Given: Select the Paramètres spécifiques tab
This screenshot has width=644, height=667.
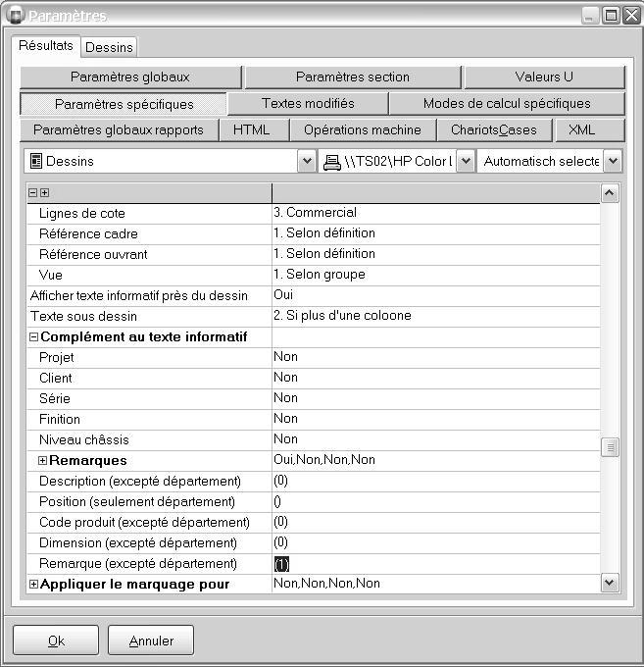Looking at the screenshot, I should 124,104.
